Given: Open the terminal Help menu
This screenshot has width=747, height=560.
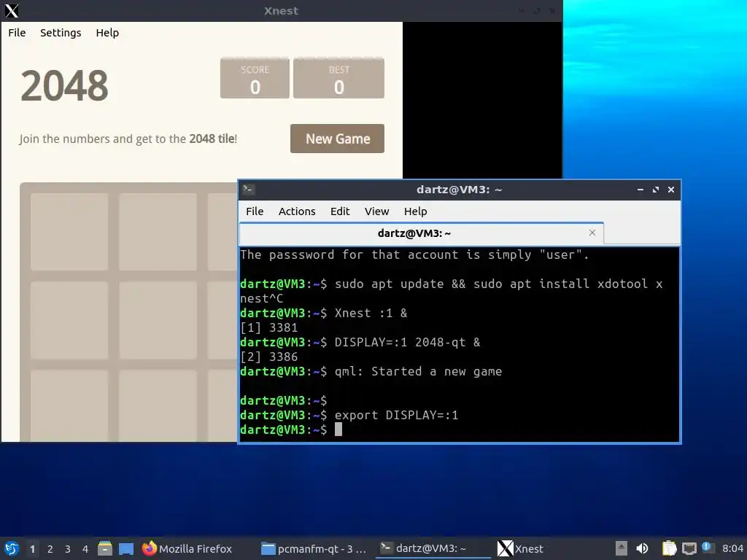Looking at the screenshot, I should [415, 211].
